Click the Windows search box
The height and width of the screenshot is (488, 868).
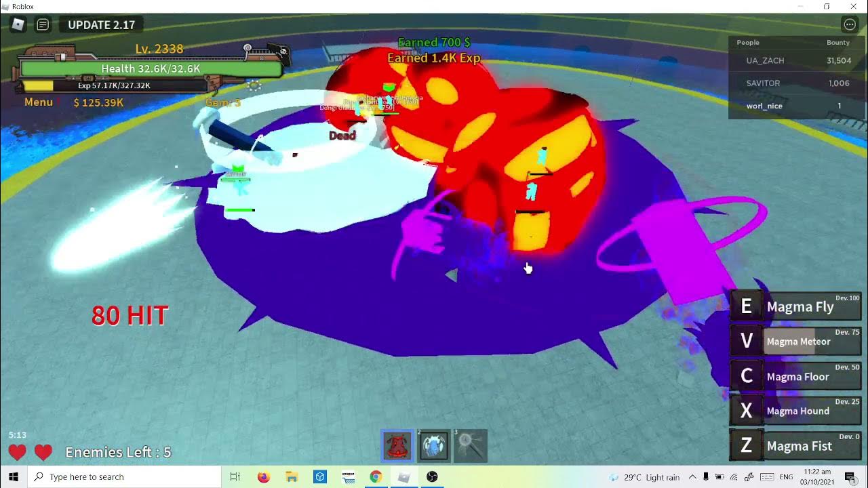point(124,476)
